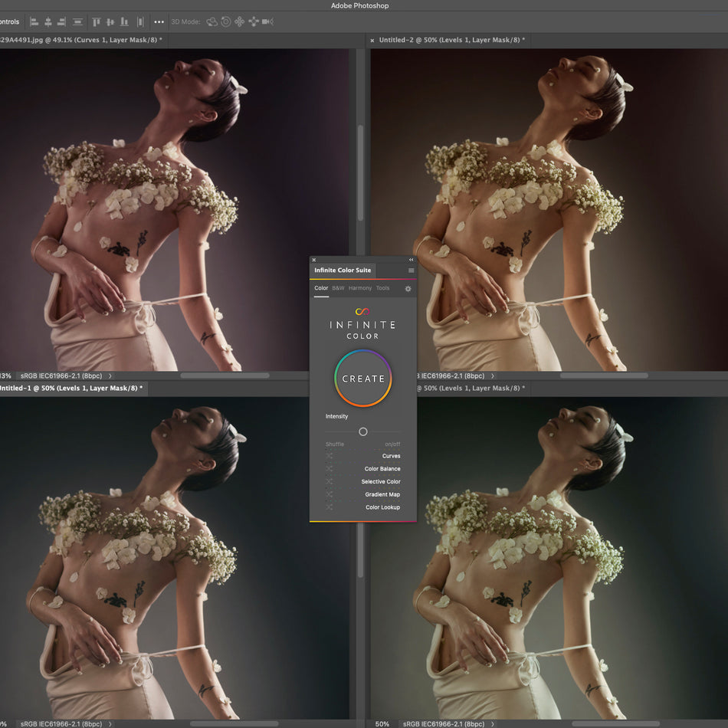Click the shuffle icon next to Gradient Map

329,494
